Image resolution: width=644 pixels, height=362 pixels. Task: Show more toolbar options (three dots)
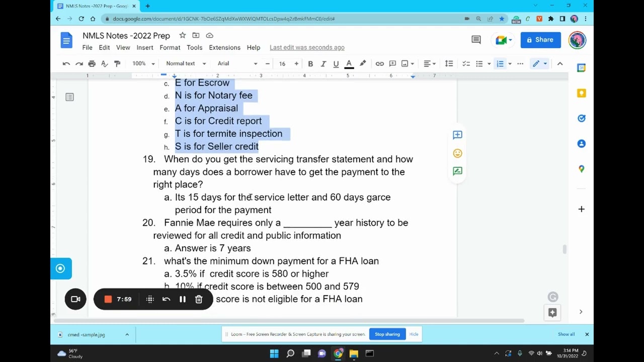pos(520,64)
